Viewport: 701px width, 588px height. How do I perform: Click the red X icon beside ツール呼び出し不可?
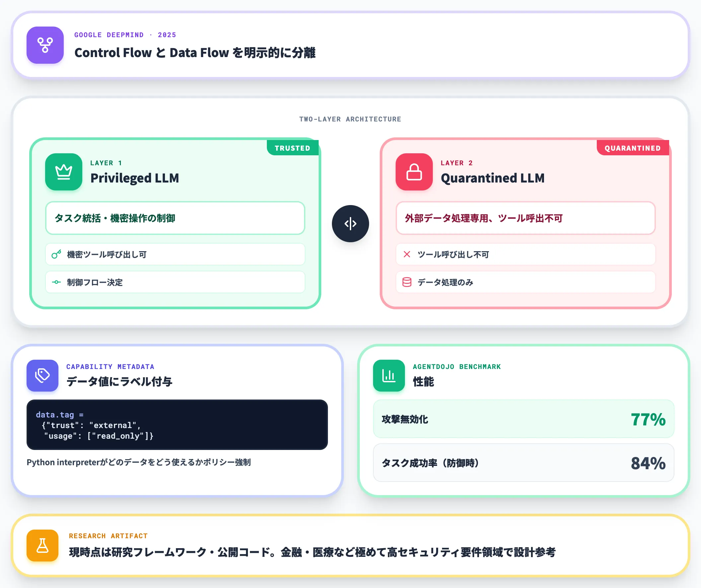(407, 254)
